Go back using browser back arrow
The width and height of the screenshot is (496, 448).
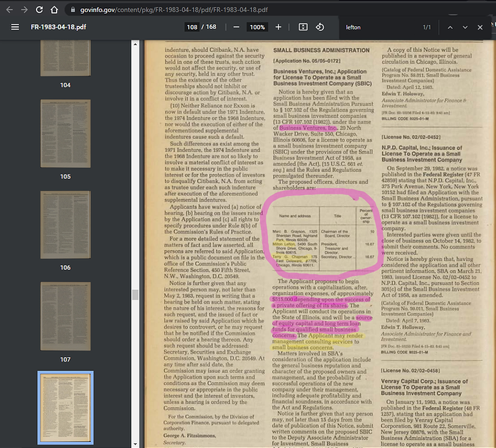(x=9, y=10)
